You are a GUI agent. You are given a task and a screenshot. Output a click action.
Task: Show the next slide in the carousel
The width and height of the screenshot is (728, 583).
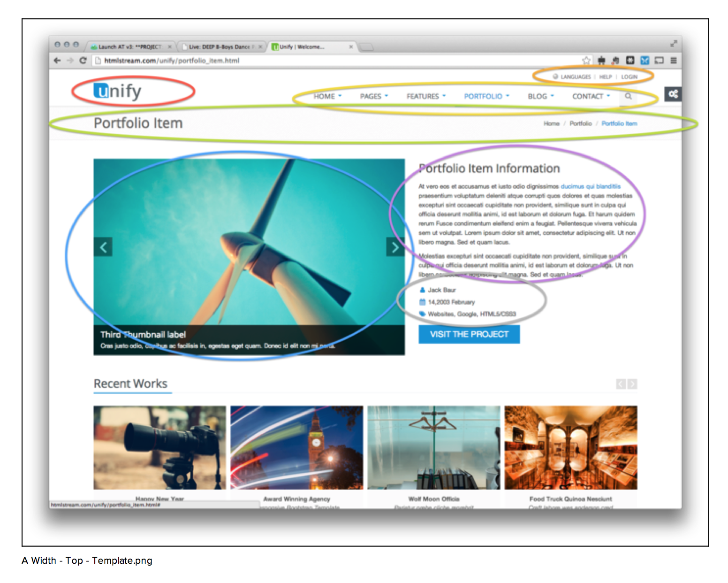[x=395, y=247]
